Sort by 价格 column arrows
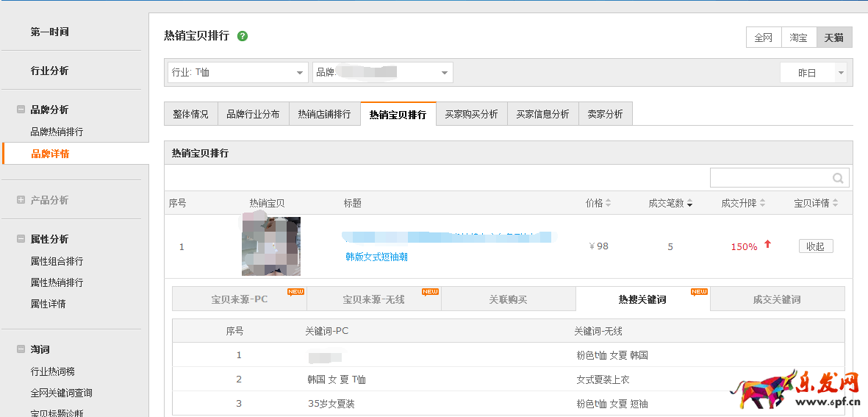868x417 pixels. coord(608,204)
